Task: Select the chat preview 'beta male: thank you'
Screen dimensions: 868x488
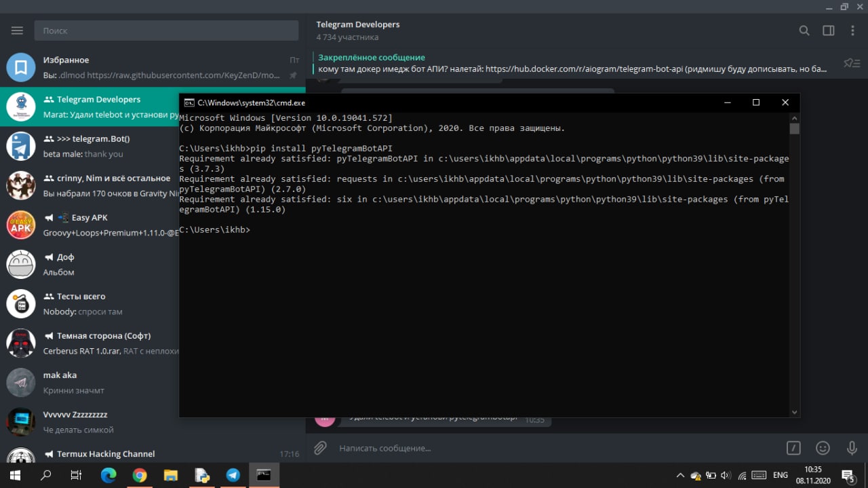Action: coord(83,154)
